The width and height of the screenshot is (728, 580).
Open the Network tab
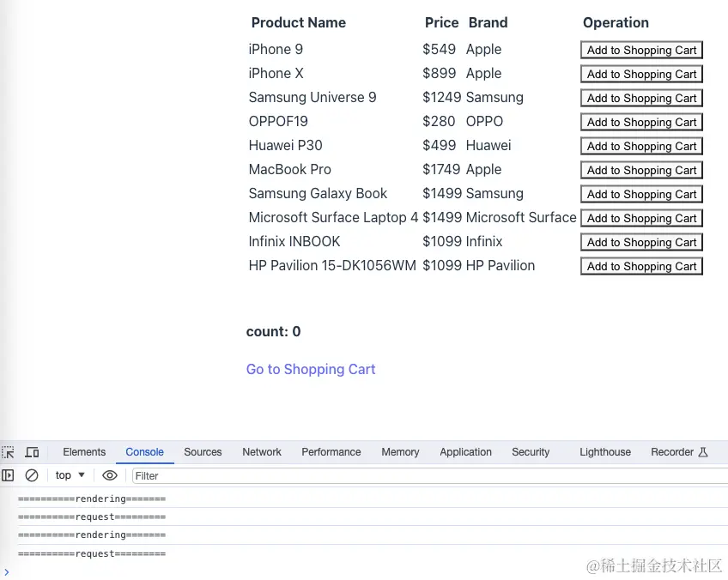click(262, 452)
